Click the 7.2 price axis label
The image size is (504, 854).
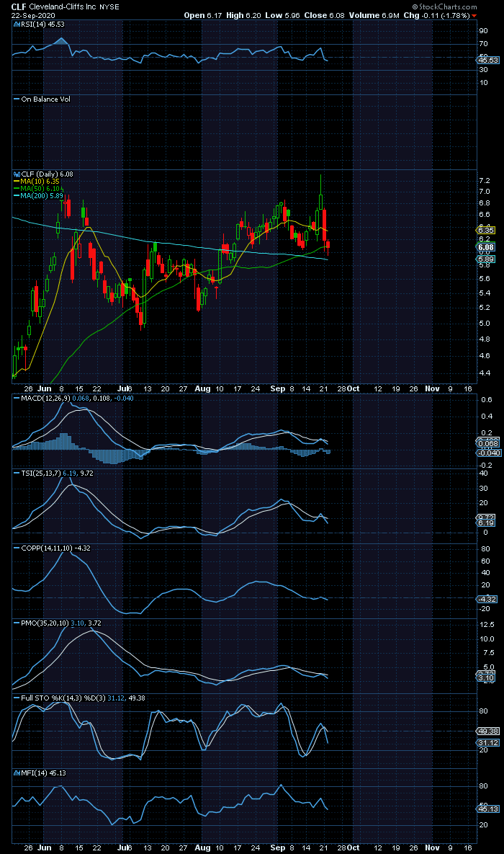tap(484, 180)
